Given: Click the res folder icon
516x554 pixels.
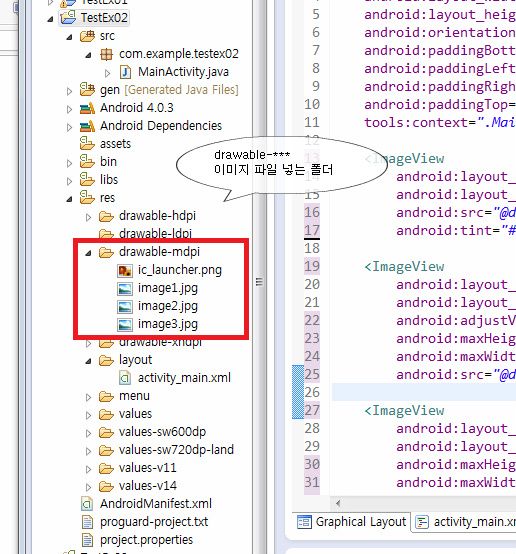Looking at the screenshot, I should coord(87,198).
